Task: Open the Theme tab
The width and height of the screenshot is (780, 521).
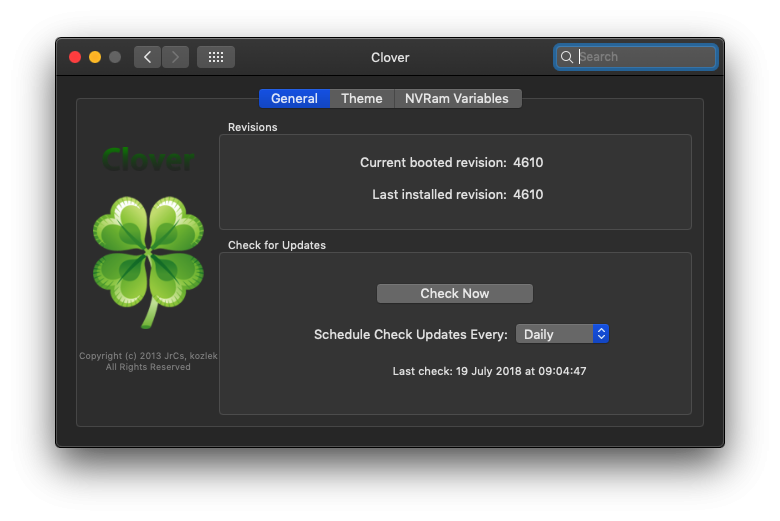Action: pos(362,99)
